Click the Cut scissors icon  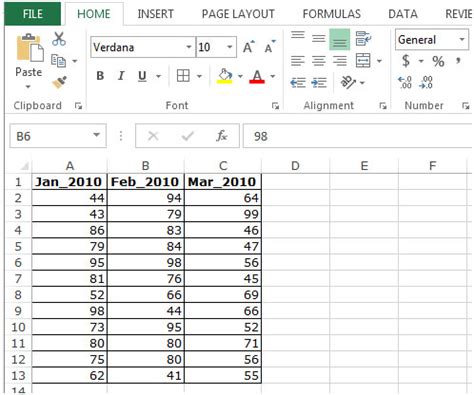59,39
